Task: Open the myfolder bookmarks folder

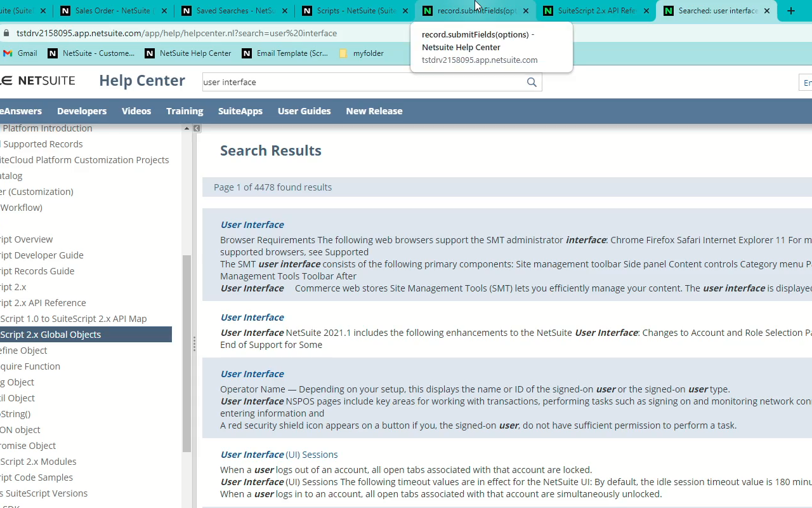Action: (x=361, y=53)
